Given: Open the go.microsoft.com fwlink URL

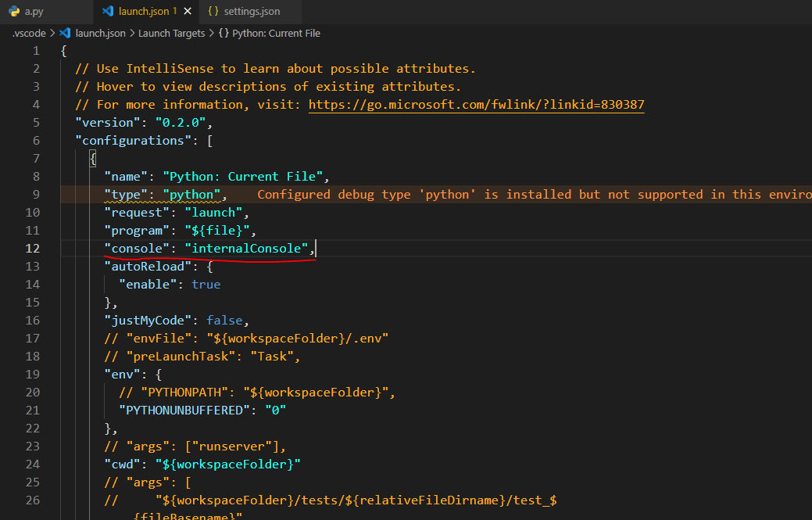Looking at the screenshot, I should [477, 105].
